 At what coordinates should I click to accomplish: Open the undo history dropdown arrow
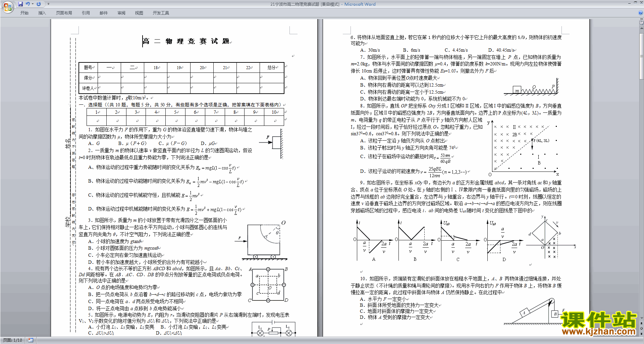[33, 4]
